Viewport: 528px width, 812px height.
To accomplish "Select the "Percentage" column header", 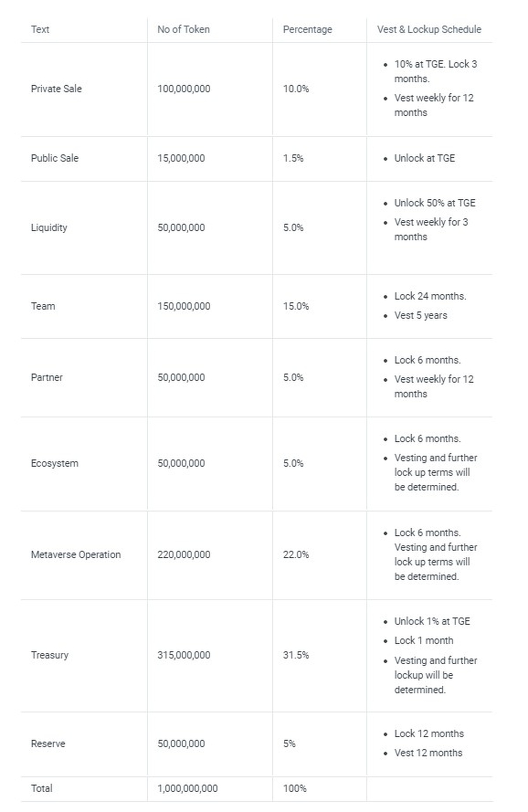I will 307,29.
